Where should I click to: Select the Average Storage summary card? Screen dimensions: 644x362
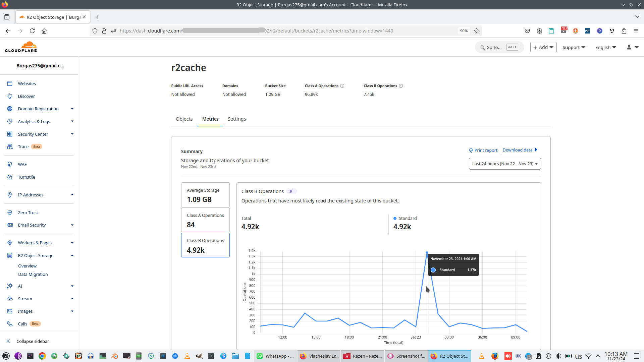[205, 195]
